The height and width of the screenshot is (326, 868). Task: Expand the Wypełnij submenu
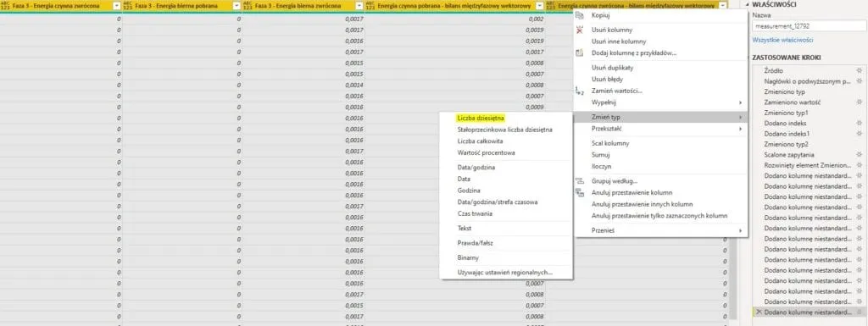point(659,102)
